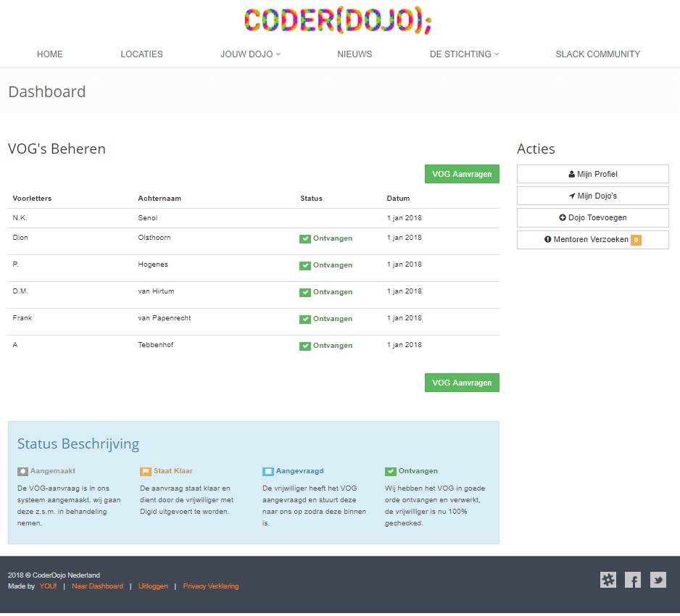Go to the Home page
The width and height of the screenshot is (680, 616).
(50, 54)
